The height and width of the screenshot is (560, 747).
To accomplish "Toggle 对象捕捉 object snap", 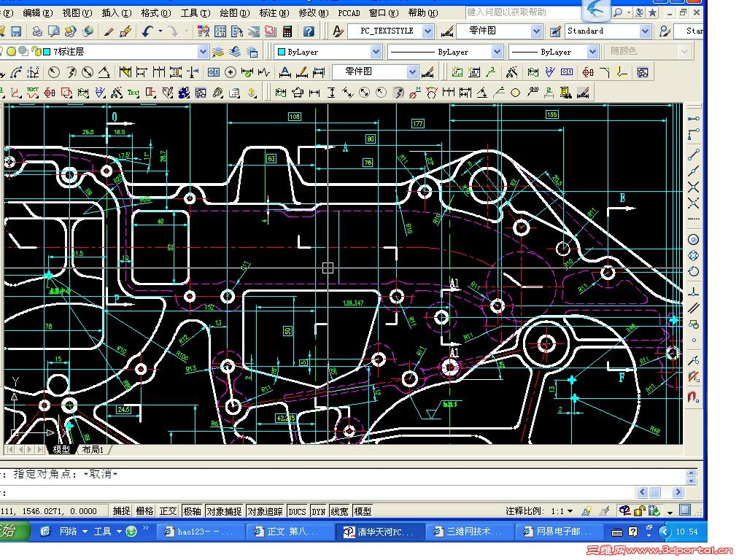I will [x=224, y=511].
